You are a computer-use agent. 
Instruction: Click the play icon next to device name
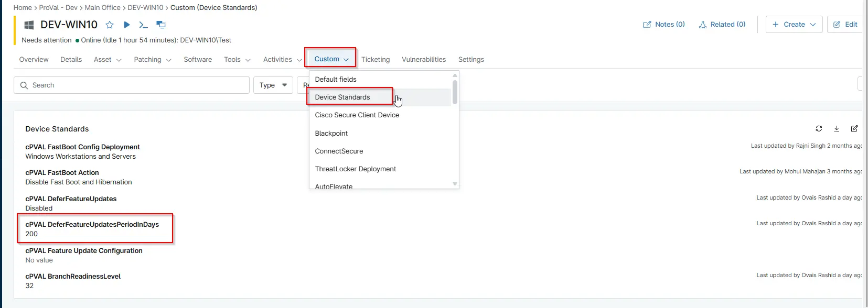pos(126,25)
